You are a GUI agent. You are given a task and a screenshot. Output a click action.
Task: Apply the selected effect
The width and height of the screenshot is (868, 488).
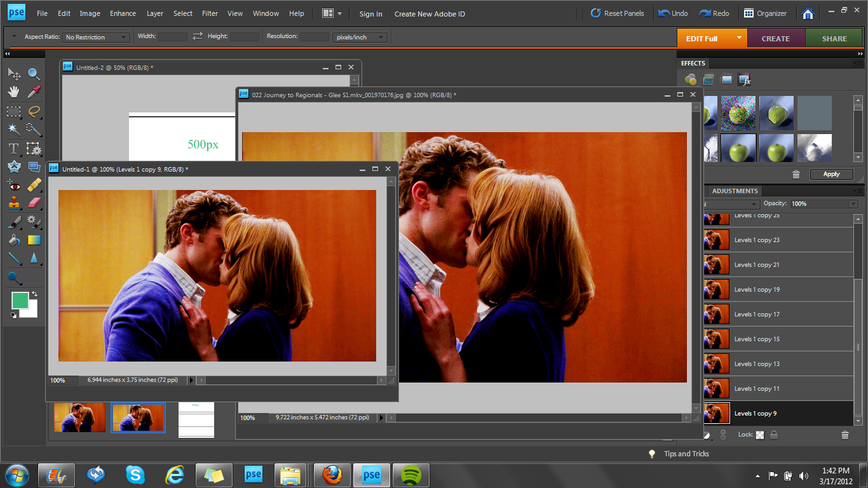click(831, 174)
